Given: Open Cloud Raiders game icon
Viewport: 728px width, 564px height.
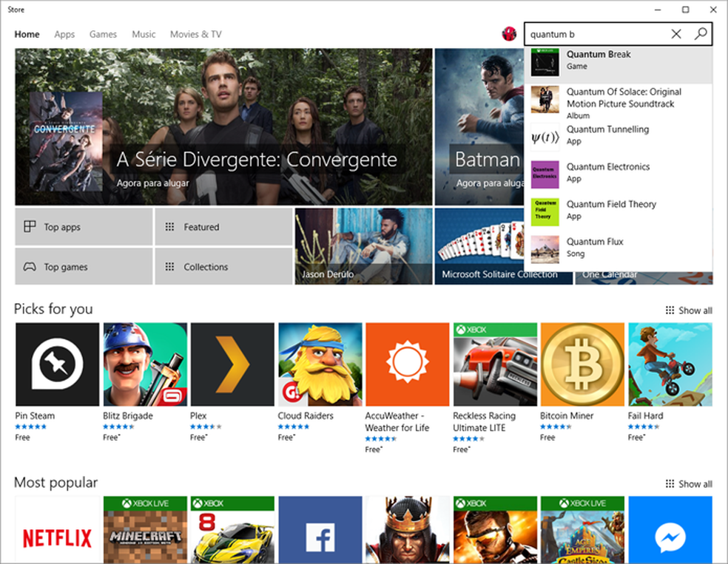Looking at the screenshot, I should click(320, 364).
